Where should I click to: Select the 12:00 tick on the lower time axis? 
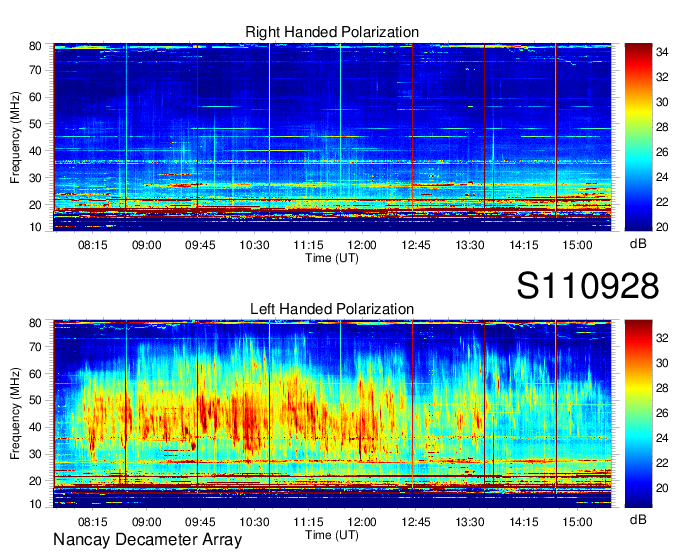click(x=362, y=522)
